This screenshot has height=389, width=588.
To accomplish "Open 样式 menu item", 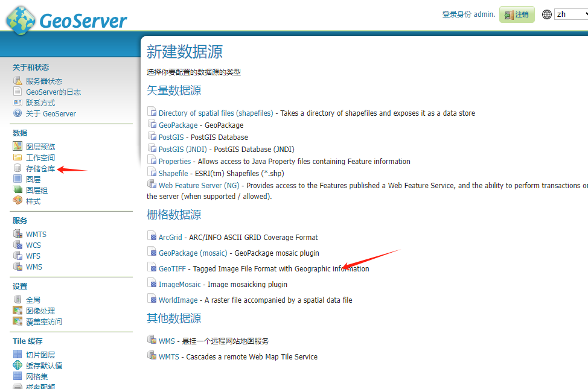I will point(33,201).
